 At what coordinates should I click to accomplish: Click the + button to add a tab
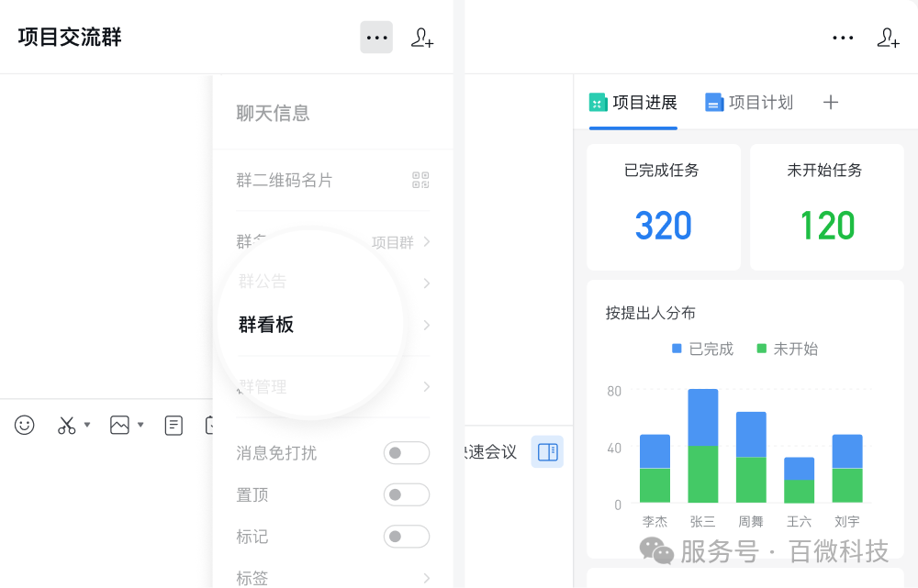pos(830,103)
